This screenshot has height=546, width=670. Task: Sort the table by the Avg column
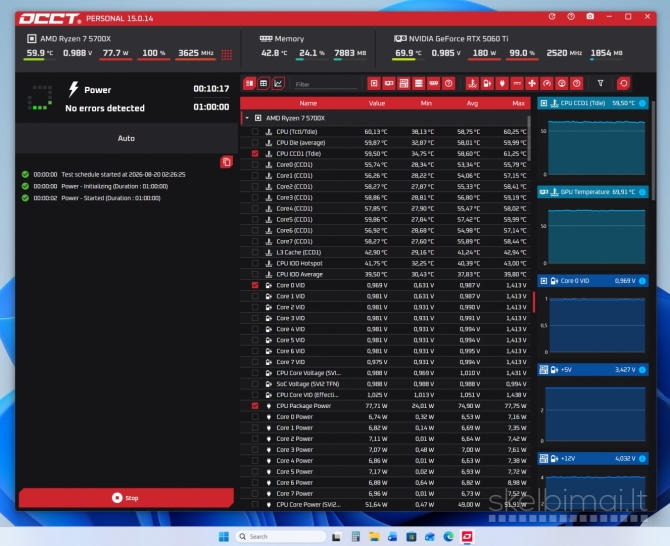[x=472, y=103]
